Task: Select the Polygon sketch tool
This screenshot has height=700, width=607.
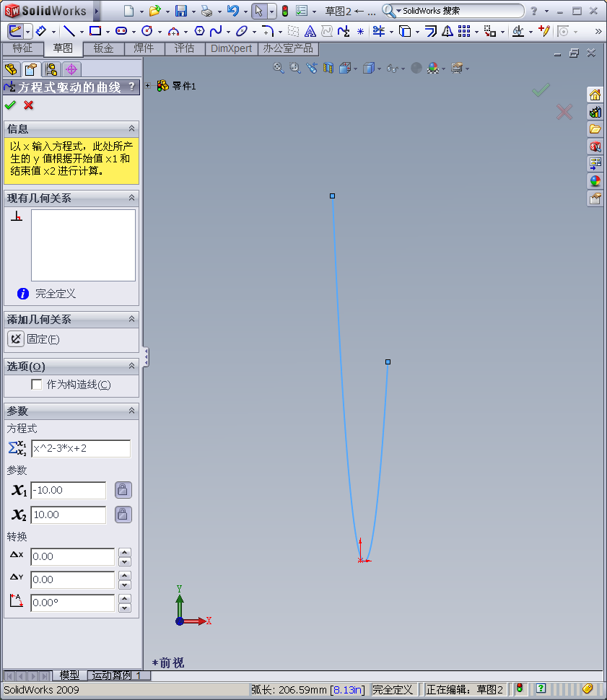Action: tap(199, 31)
